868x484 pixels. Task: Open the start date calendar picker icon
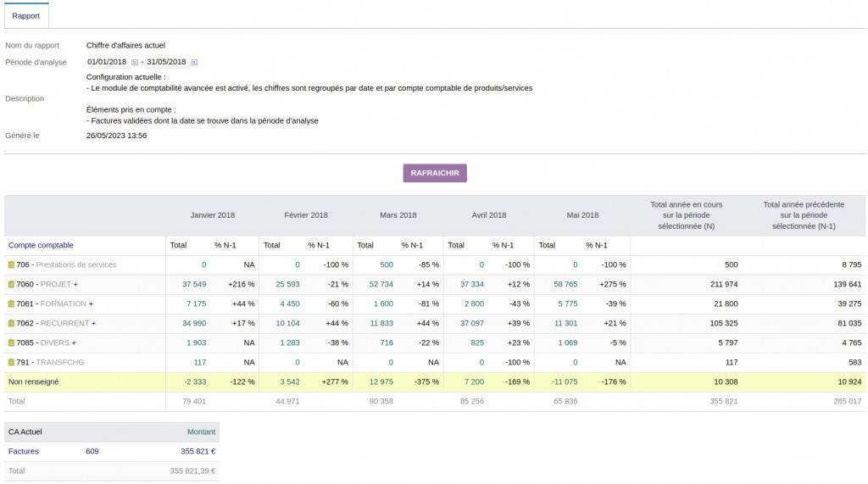click(135, 62)
